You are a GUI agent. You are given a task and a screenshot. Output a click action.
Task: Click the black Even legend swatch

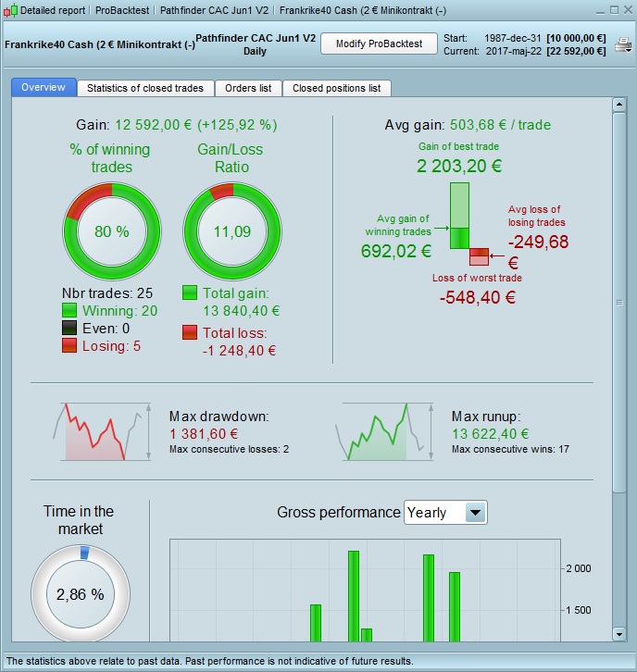click(69, 328)
